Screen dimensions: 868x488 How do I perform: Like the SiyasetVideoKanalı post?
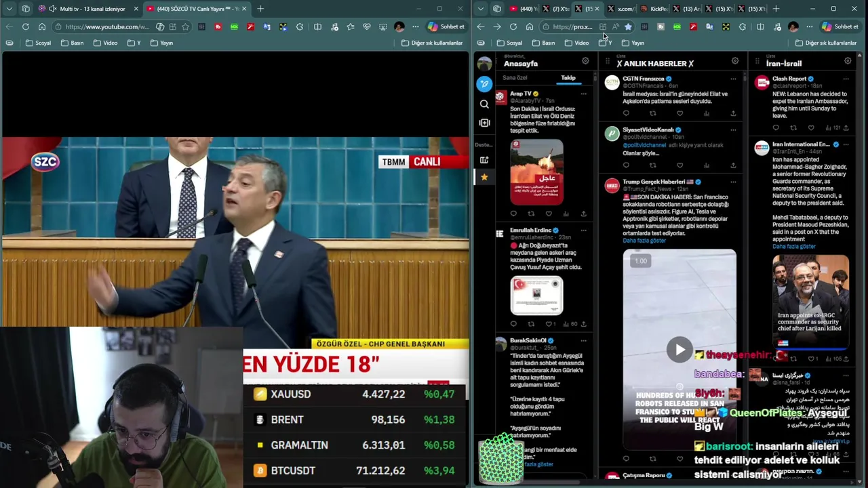pyautogui.click(x=679, y=165)
